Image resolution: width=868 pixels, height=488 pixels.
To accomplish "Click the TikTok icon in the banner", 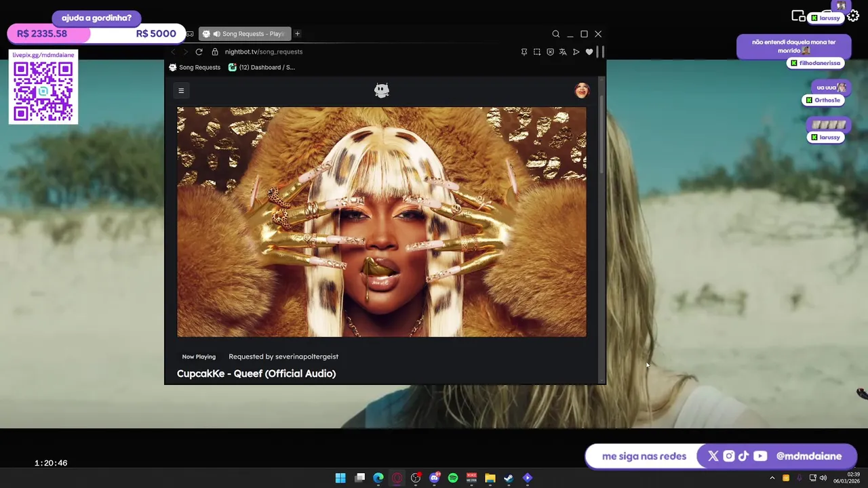I will pos(744,456).
